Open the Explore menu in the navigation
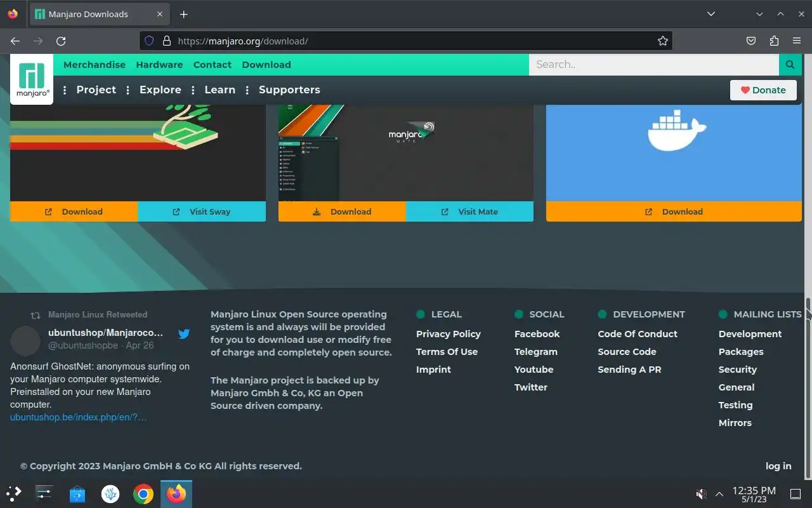This screenshot has width=812, height=508. click(160, 90)
